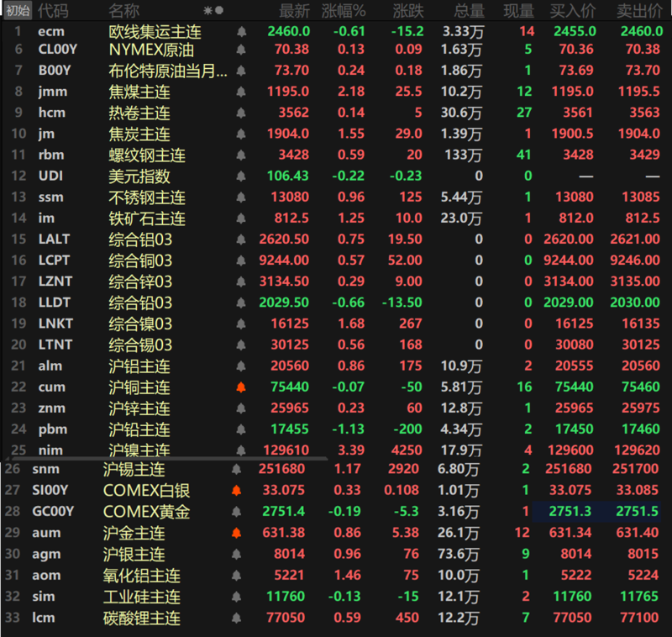Select code lcm in the list
Screen dimensions: 672x637
tap(44, 618)
